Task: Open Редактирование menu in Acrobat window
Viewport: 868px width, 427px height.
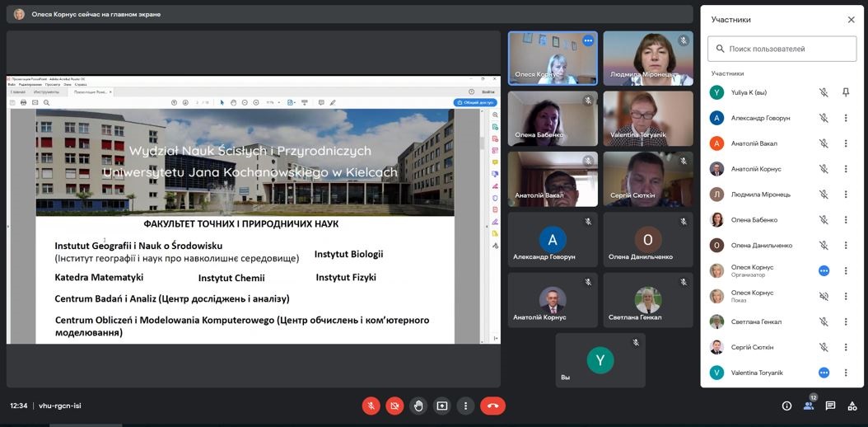Action: [x=31, y=84]
